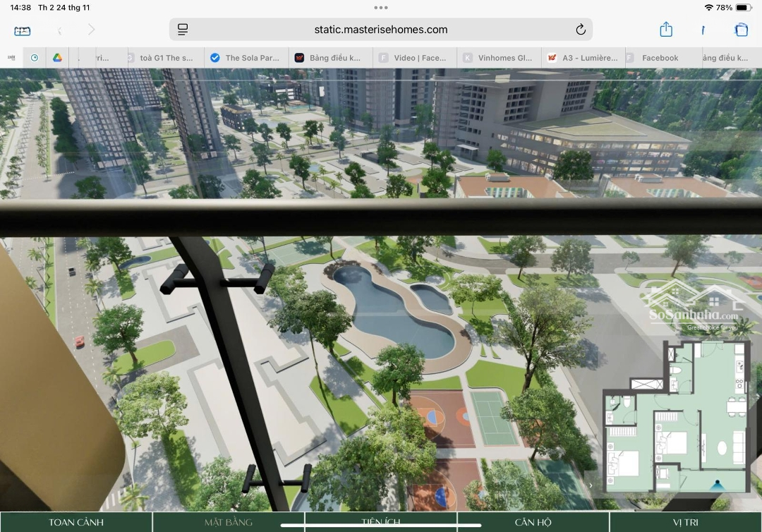Switch to The Sola Park tab
The width and height of the screenshot is (762, 532).
247,58
